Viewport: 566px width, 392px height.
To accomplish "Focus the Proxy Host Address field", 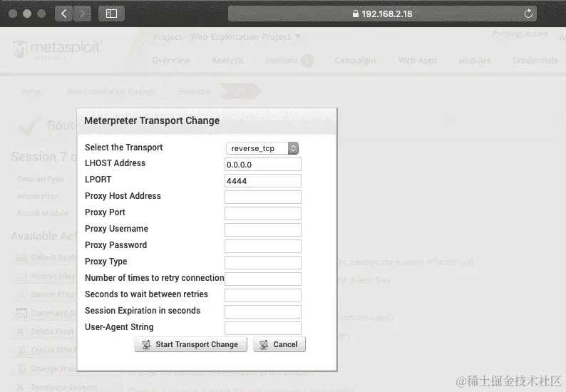I will click(263, 197).
